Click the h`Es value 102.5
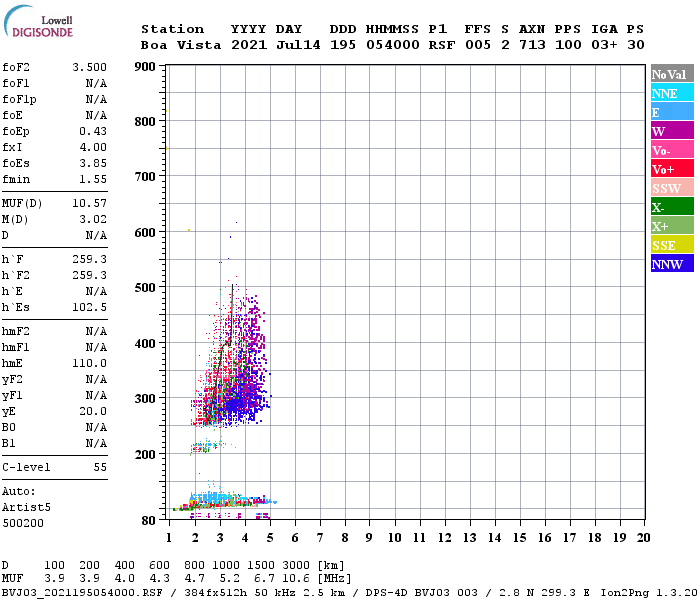This screenshot has height=600, width=700. coord(89,308)
